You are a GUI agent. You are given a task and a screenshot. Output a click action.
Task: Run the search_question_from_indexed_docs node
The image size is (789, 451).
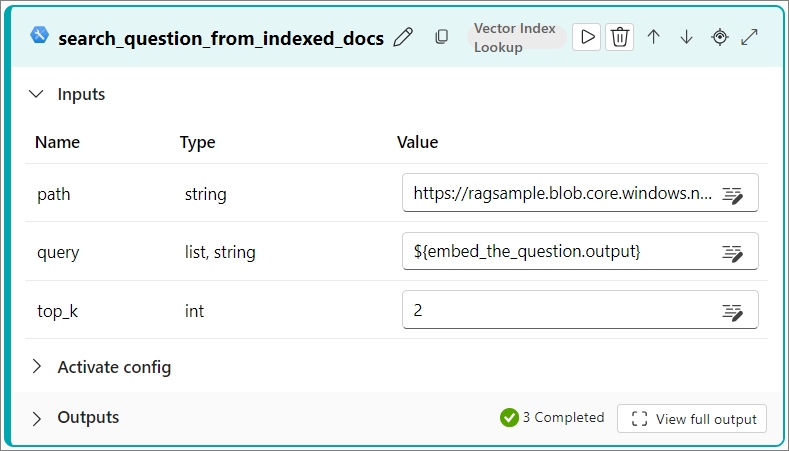click(x=588, y=37)
